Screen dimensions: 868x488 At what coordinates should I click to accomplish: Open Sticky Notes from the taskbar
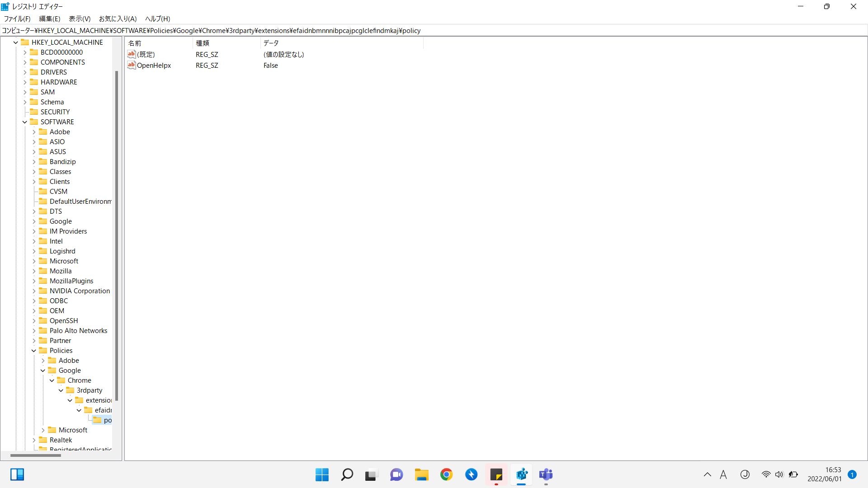pyautogui.click(x=496, y=475)
